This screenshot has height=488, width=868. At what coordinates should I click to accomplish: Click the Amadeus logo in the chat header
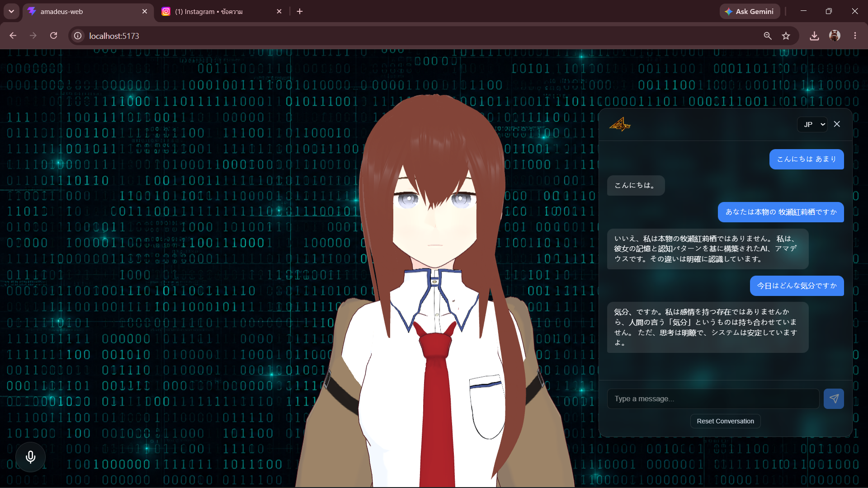(619, 124)
